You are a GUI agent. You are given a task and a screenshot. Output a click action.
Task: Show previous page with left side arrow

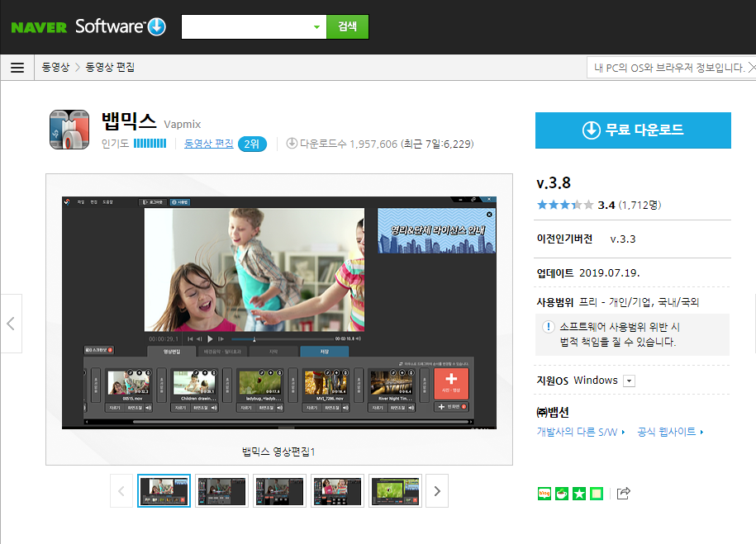(x=11, y=324)
